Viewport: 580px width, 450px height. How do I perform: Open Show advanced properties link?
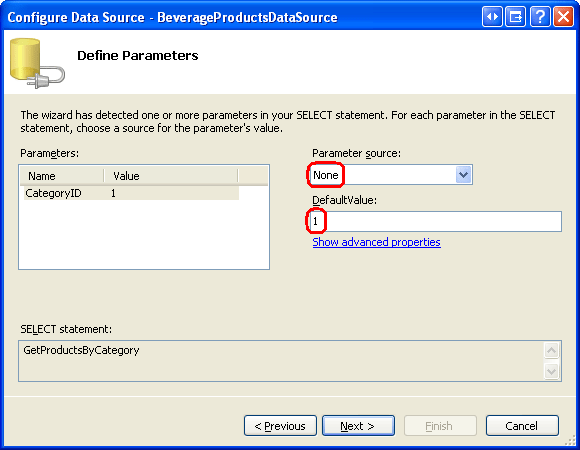[x=376, y=242]
